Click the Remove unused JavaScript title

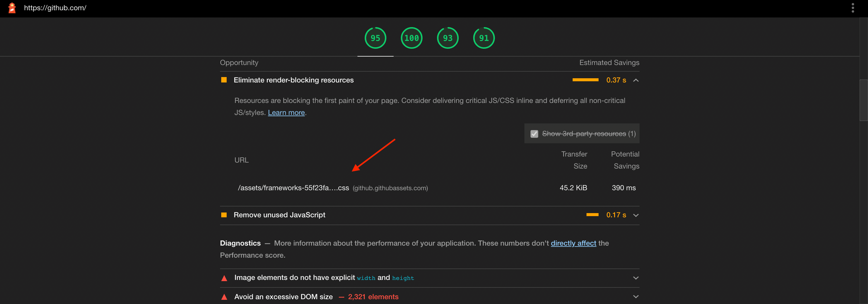tap(279, 215)
